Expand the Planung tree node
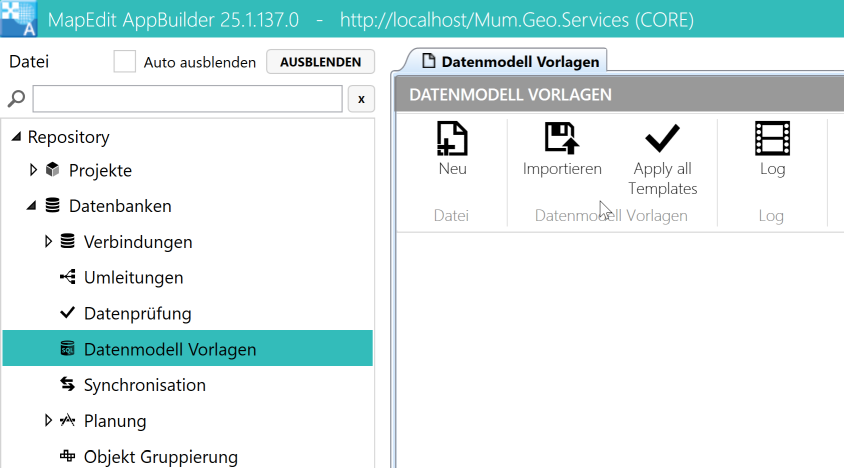844x468 pixels. (48, 421)
